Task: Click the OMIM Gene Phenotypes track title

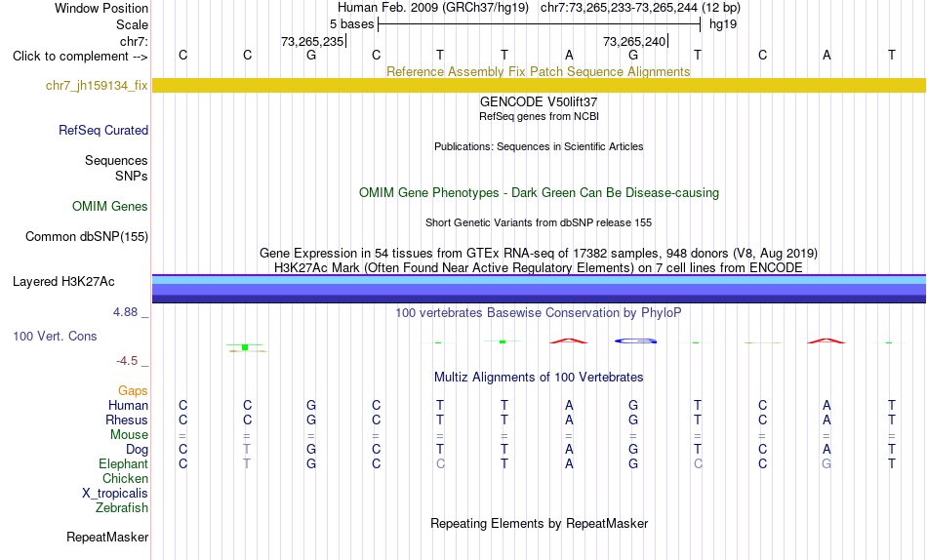Action: click(539, 193)
